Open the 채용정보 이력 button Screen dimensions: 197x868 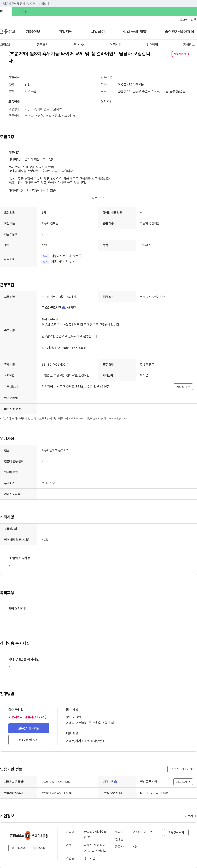[176, 833]
